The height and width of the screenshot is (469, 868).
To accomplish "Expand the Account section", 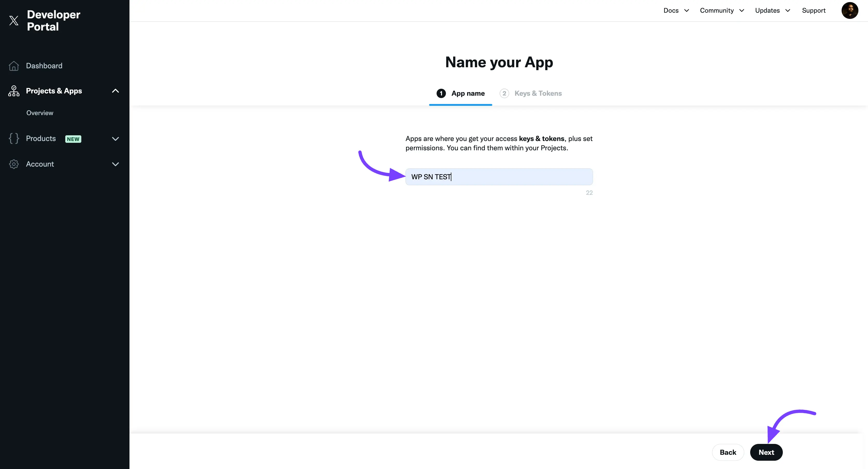I will click(x=115, y=164).
